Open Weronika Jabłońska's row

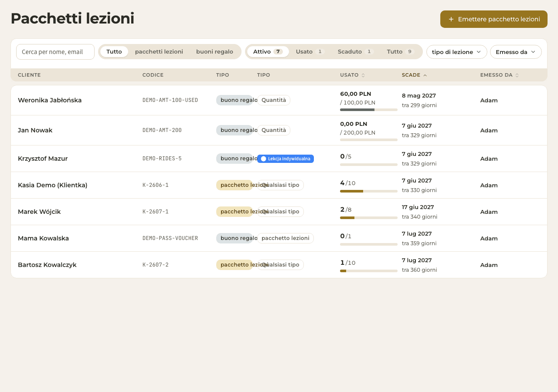[x=279, y=100]
